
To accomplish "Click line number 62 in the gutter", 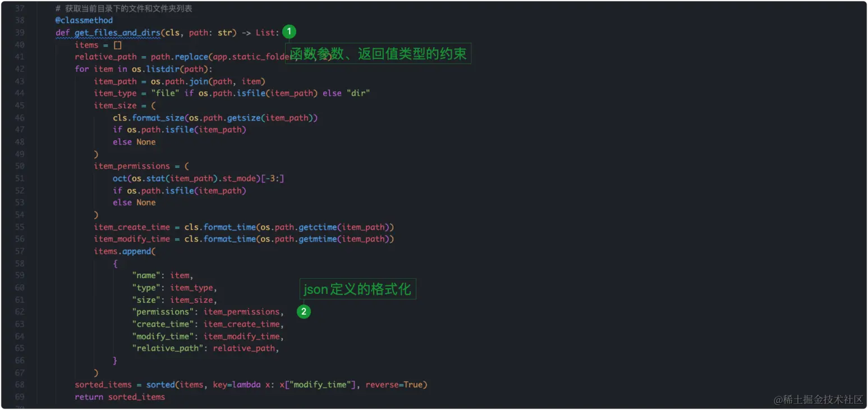I will click(20, 312).
